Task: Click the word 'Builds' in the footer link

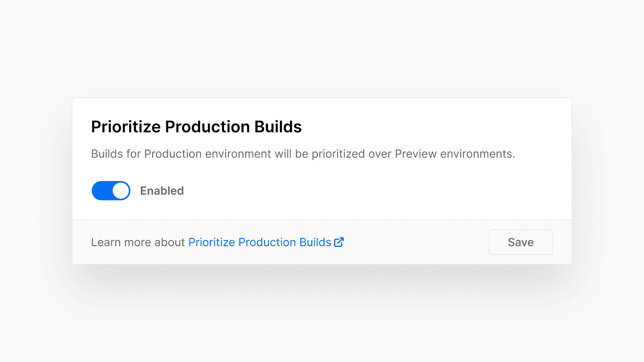Action: (315, 242)
